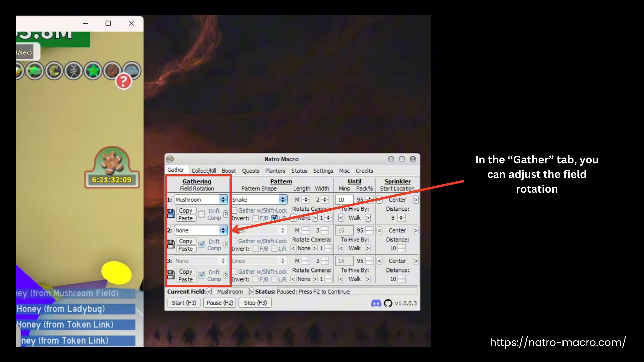
Task: Select the green star buff icon in-game
Action: click(93, 71)
